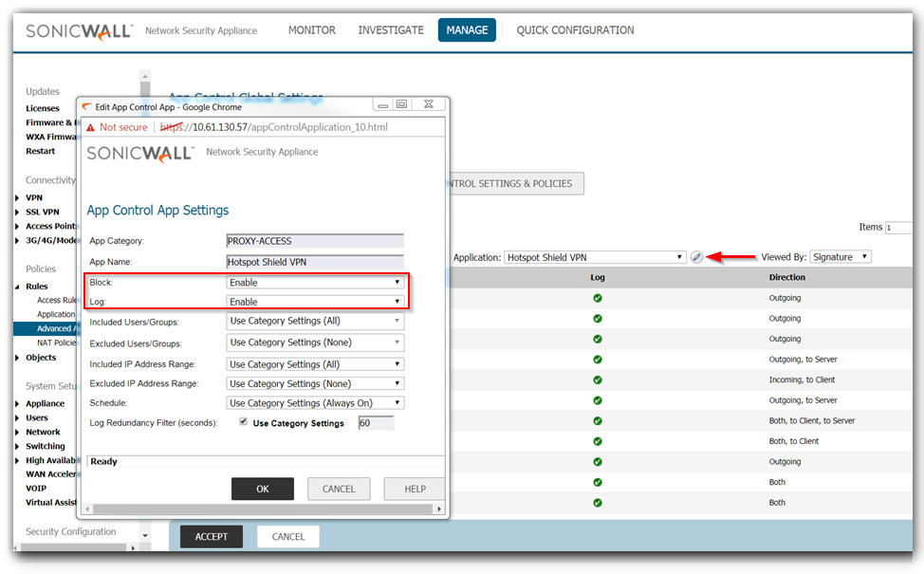Click sidebar scroll down arrow
Viewport: 924px width, 574px height.
[x=145, y=536]
